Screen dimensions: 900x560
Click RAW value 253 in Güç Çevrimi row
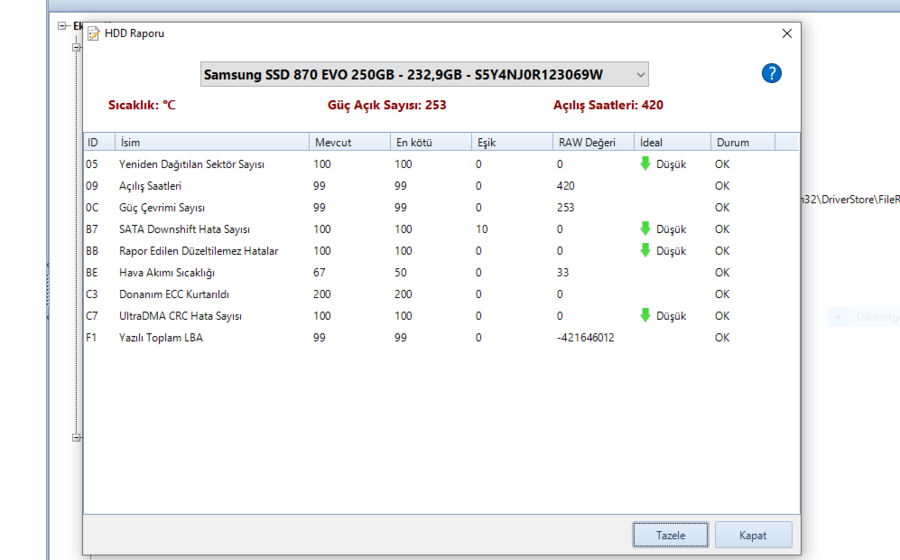click(x=565, y=208)
